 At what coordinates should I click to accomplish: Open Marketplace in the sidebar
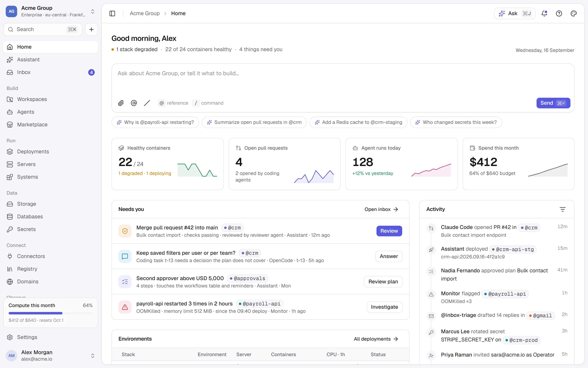[x=51, y=125]
